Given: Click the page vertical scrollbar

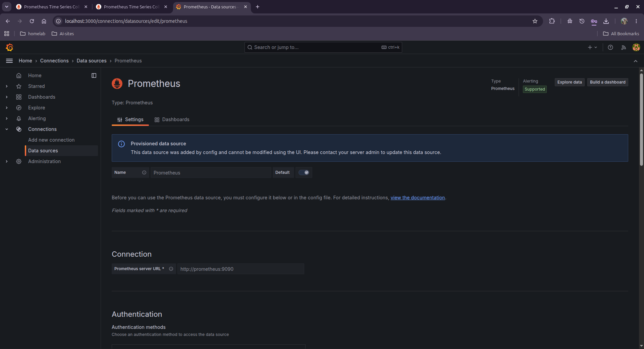Looking at the screenshot, I should point(641,119).
